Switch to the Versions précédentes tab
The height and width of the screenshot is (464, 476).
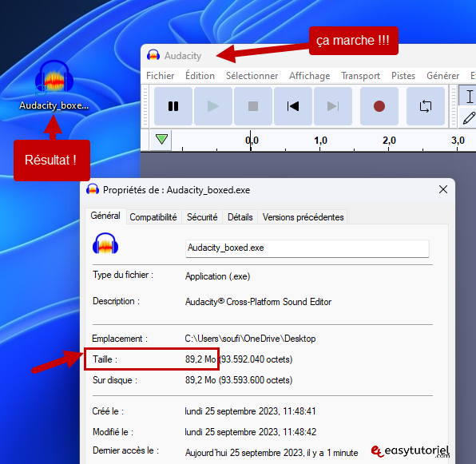(303, 217)
